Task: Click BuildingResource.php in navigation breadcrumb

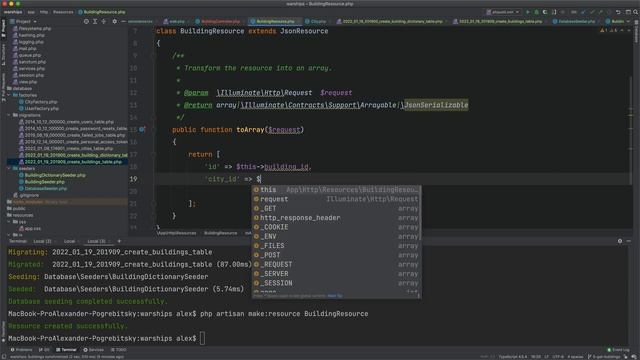Action: tap(102, 12)
